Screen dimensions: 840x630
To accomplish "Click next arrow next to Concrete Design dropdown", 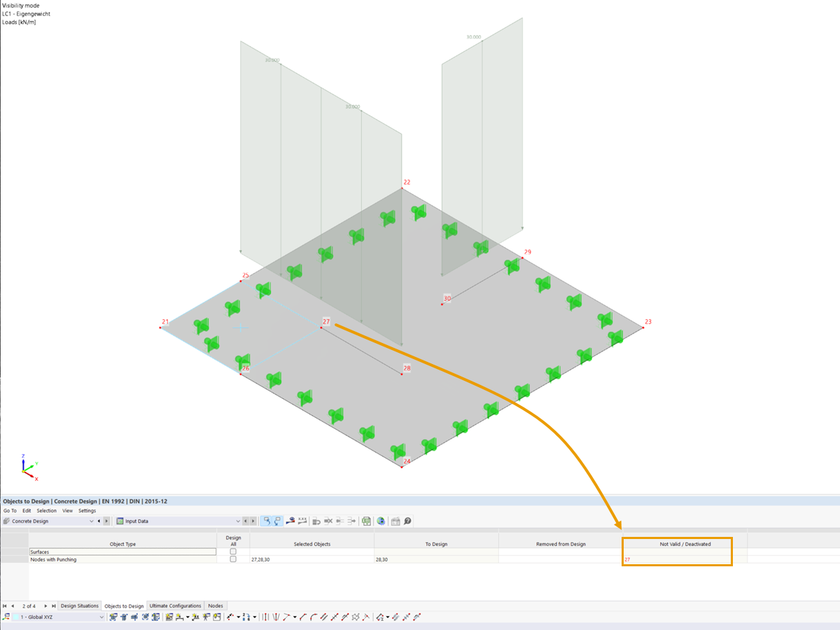I will pyautogui.click(x=106, y=521).
